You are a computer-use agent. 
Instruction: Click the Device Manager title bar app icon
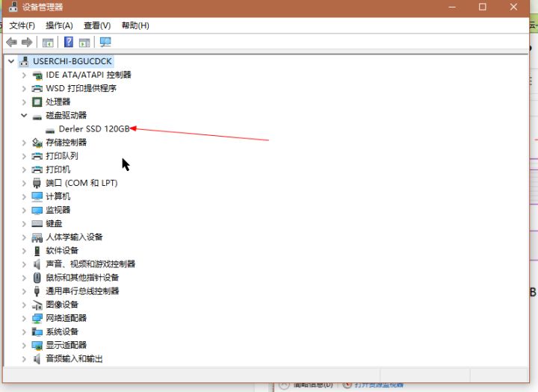click(x=12, y=7)
